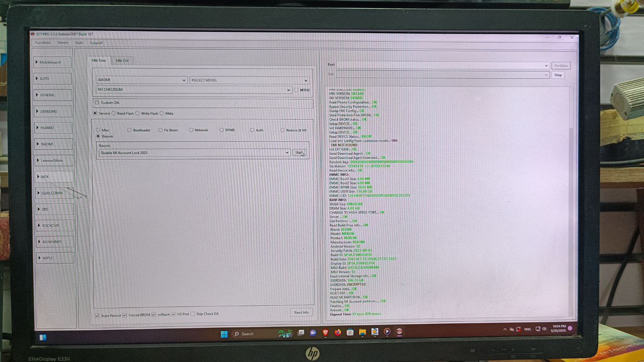This screenshot has height=362, width=644.
Task: Open the Task View icon on taskbar
Action: pos(301,333)
